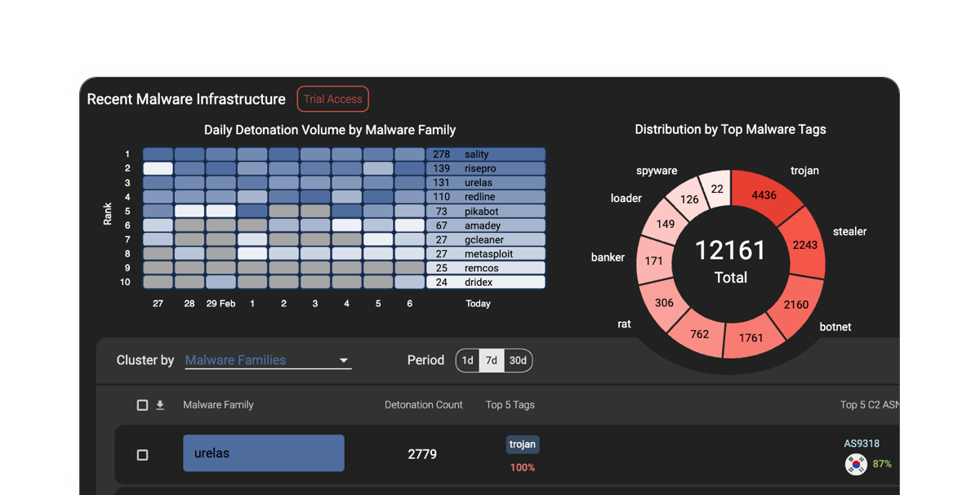Image resolution: width=980 pixels, height=495 pixels.
Task: Check the select-all checkbox in the table header
Action: pos(141,404)
